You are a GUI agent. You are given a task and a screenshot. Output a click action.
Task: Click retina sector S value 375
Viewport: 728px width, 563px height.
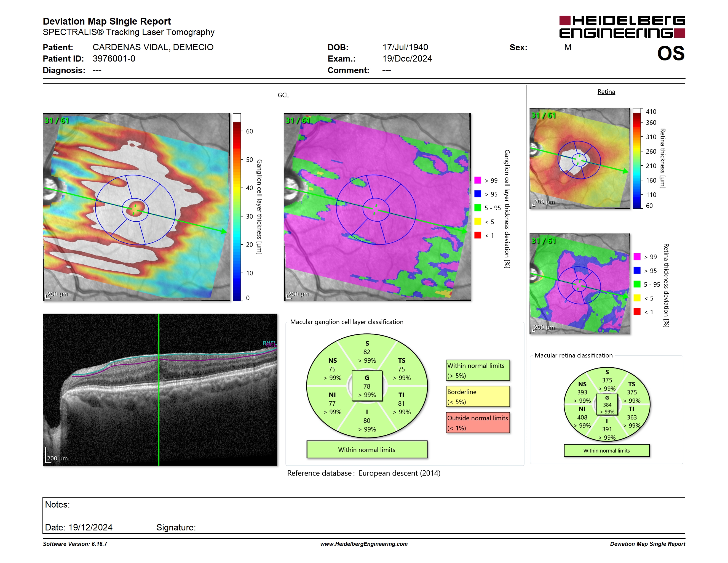(x=607, y=380)
